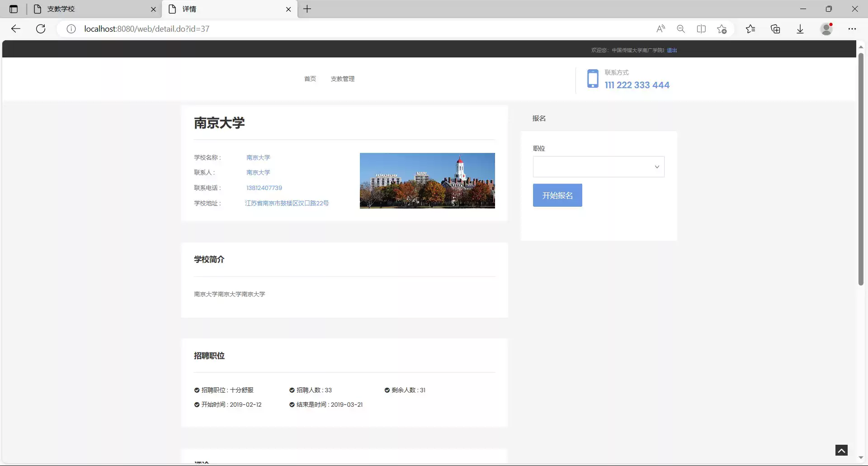Open the read aloud icon
Image resolution: width=868 pixels, height=466 pixels.
pyautogui.click(x=660, y=29)
